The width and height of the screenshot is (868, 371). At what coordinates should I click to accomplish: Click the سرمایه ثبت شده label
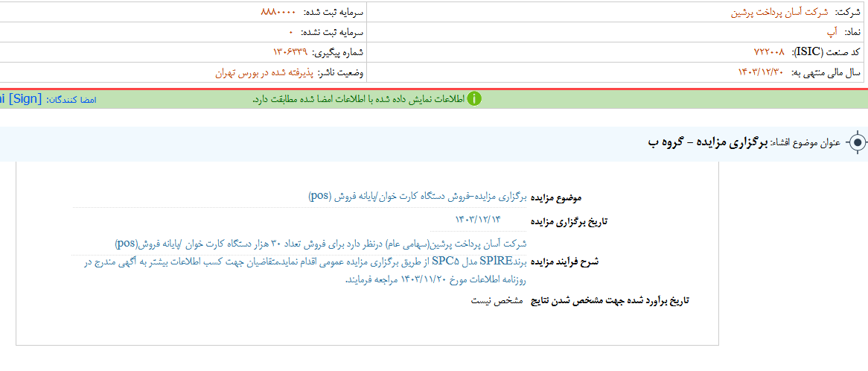(334, 12)
